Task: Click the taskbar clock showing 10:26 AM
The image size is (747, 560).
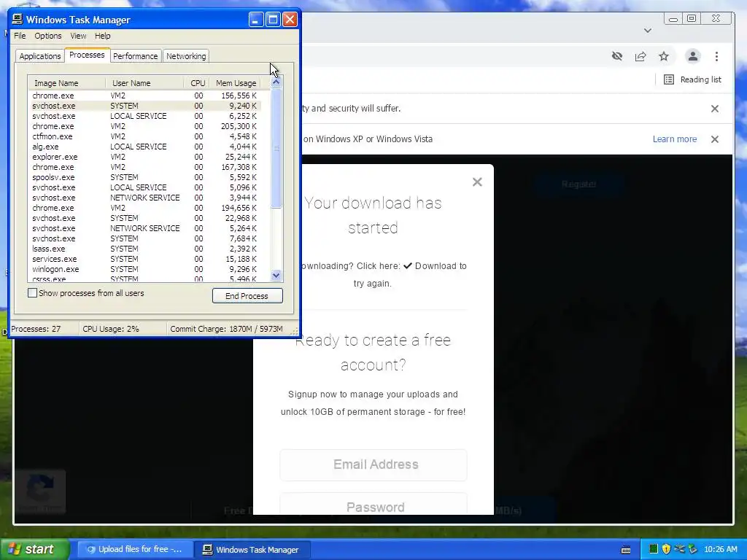Action: pos(720,549)
